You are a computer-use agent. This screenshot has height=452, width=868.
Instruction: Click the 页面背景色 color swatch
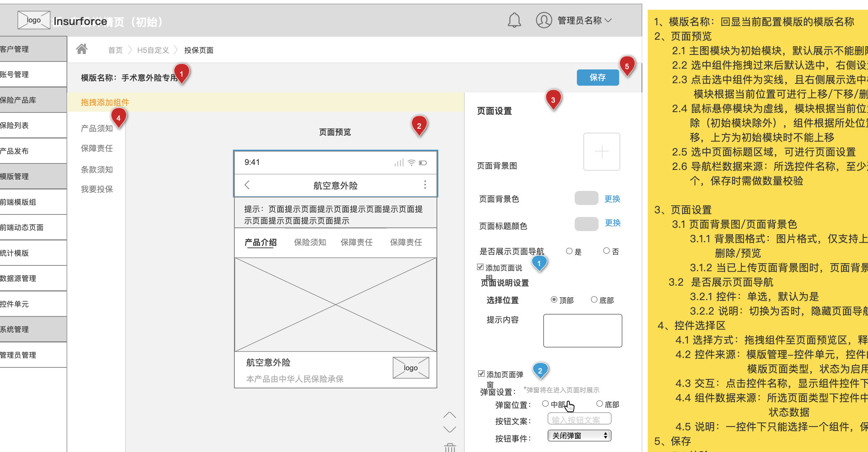(x=586, y=198)
